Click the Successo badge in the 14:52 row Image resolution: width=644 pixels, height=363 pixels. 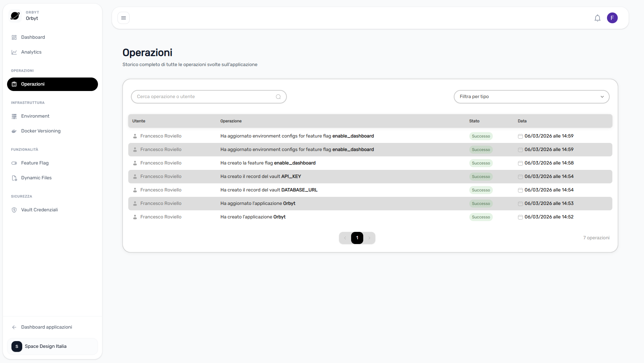[481, 217]
